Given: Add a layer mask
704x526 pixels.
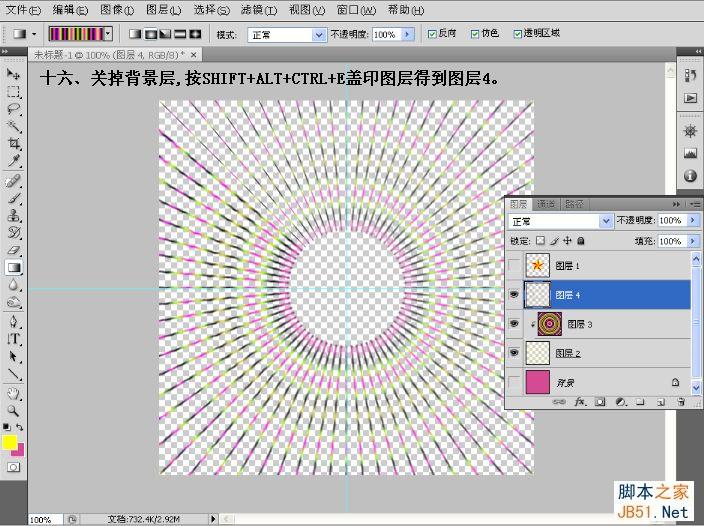Looking at the screenshot, I should coord(600,402).
